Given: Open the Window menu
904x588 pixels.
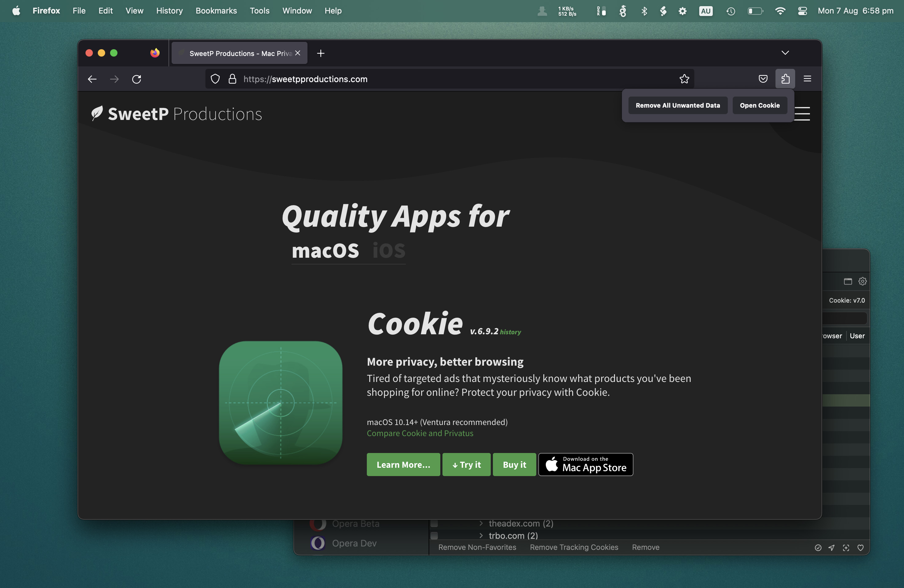Looking at the screenshot, I should [297, 11].
